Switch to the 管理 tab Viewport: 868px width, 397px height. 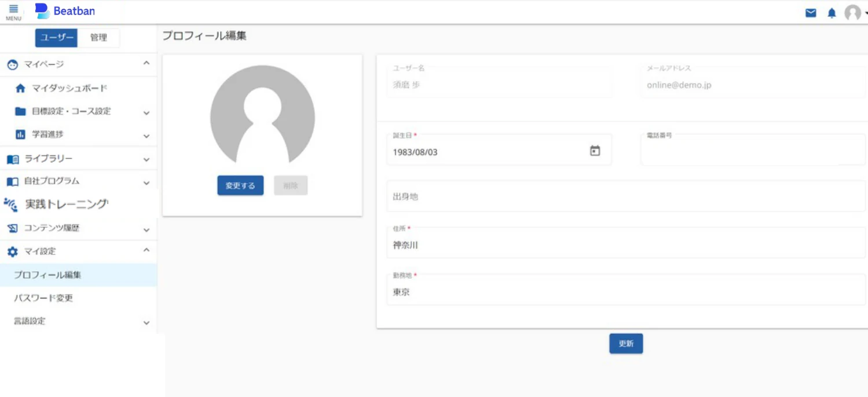pos(98,38)
